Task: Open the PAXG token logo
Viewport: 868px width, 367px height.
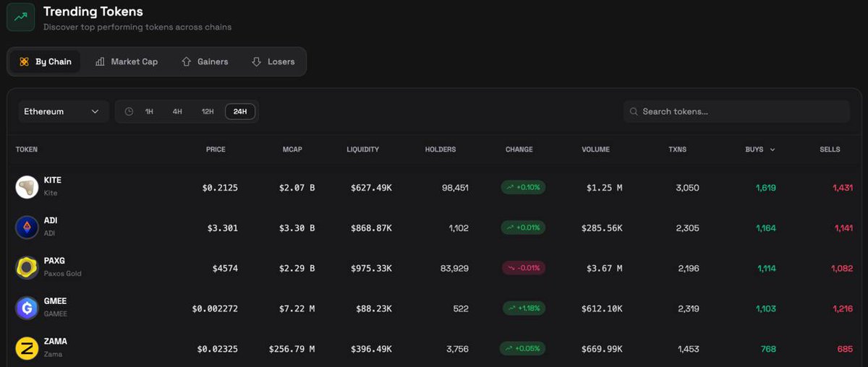Action: [27, 268]
